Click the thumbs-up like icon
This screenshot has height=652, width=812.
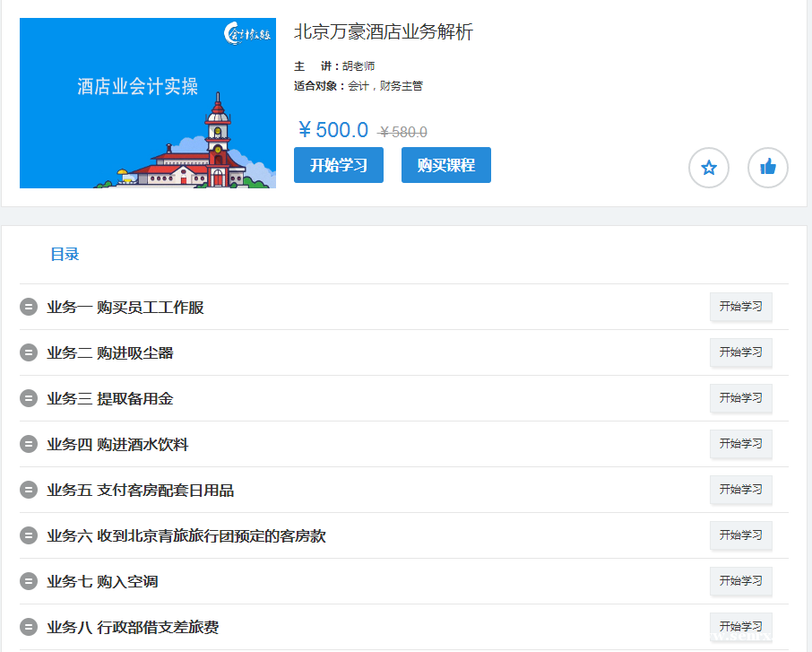[x=767, y=168]
